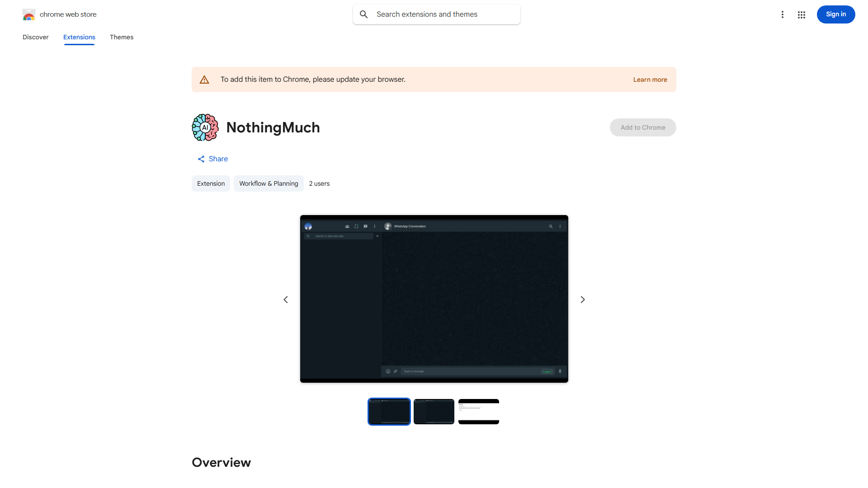
Task: Go to previous screenshot with left arrow
Action: point(286,300)
